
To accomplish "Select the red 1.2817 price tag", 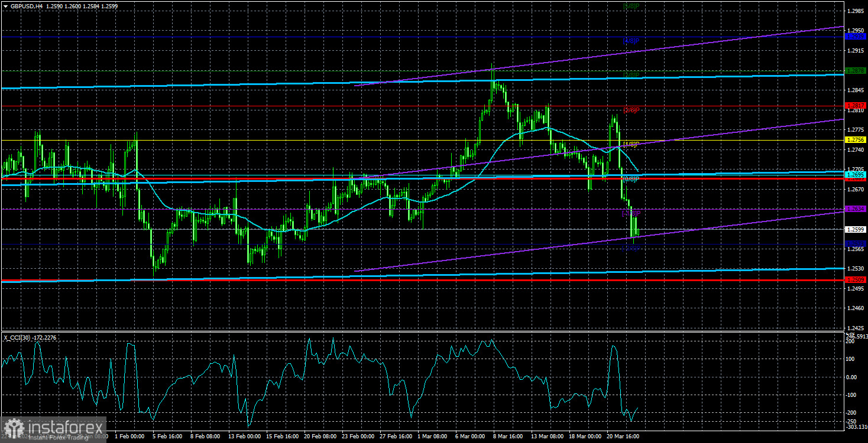I will coord(856,106).
